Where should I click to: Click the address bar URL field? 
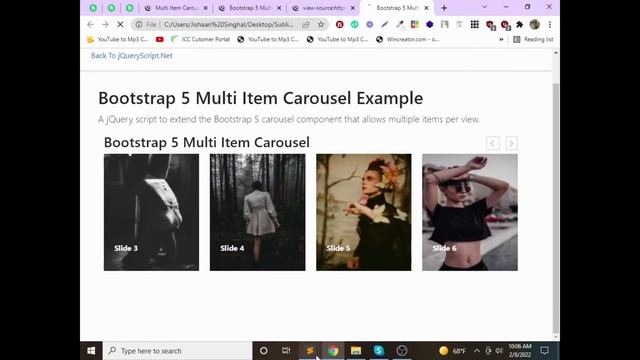click(x=229, y=24)
